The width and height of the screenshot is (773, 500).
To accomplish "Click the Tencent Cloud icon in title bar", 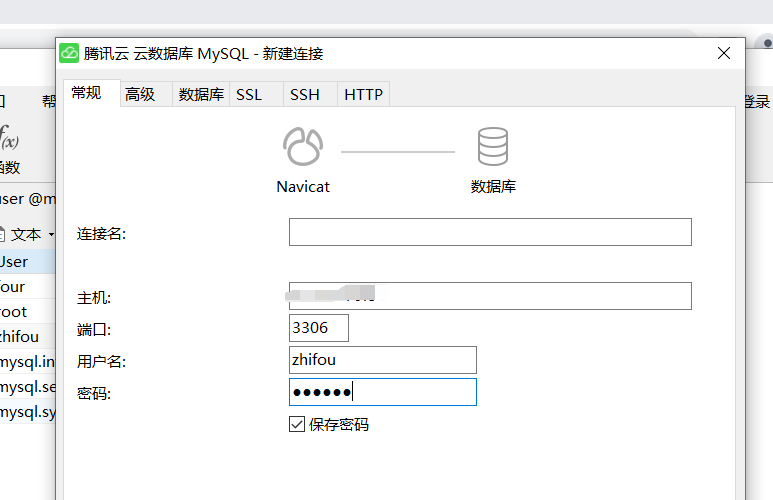I will (x=69, y=53).
